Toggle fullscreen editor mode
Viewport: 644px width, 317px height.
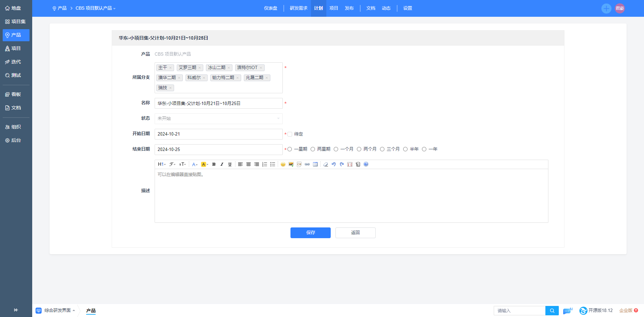[x=350, y=164]
